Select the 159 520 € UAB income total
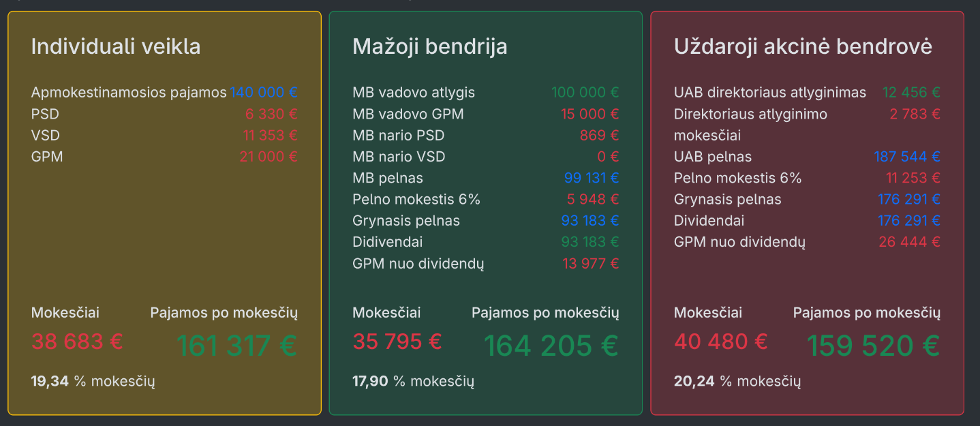The image size is (980, 426). [x=874, y=346]
